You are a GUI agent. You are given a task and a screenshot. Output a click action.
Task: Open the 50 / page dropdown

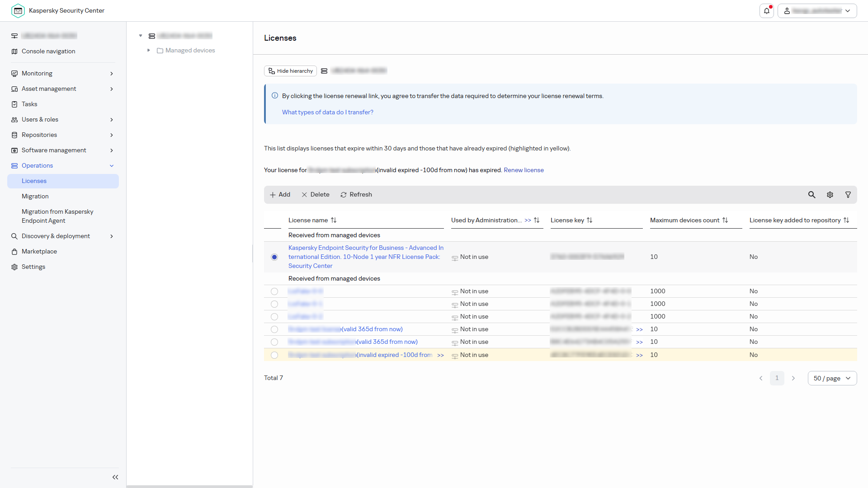832,379
